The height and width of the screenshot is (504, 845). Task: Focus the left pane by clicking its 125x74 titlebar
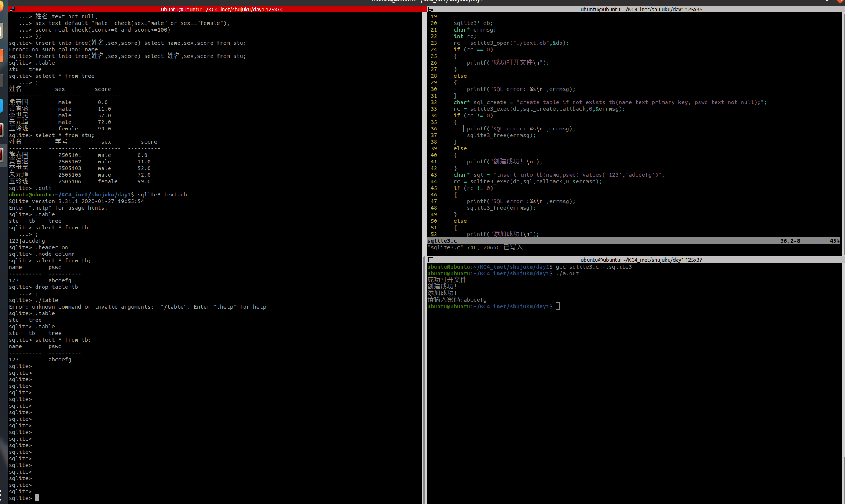[x=222, y=9]
